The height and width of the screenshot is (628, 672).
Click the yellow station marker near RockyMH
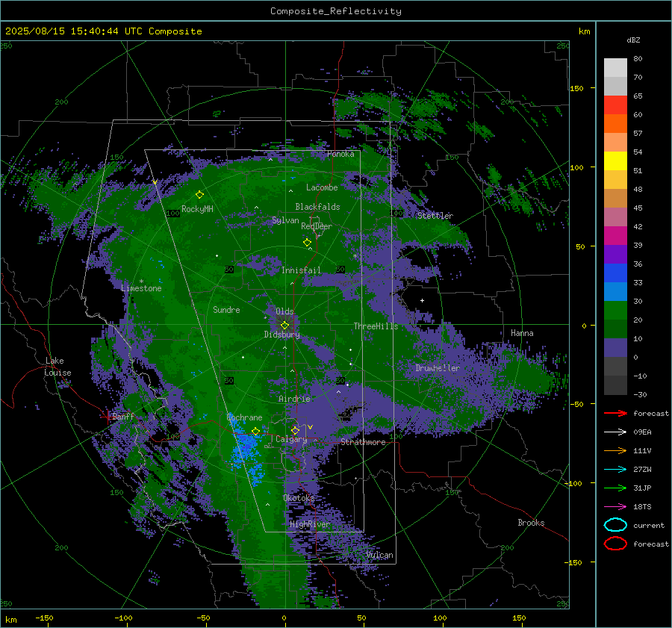pos(199,195)
